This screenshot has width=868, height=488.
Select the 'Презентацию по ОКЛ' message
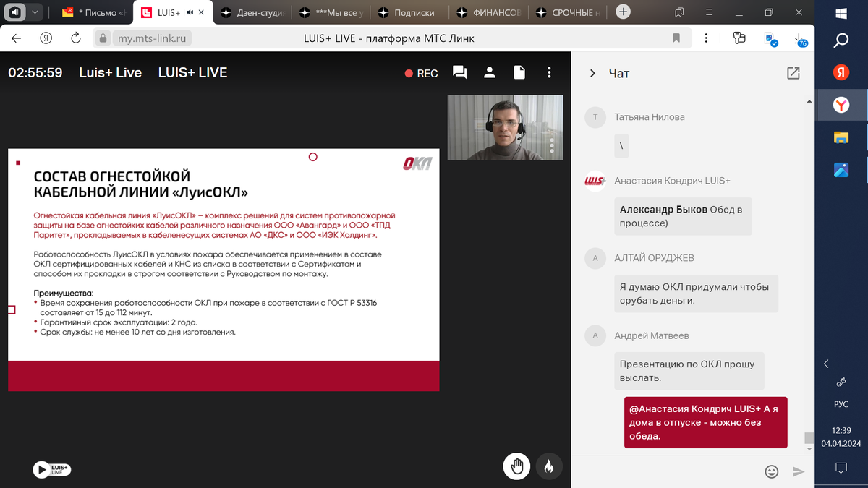[x=689, y=371]
